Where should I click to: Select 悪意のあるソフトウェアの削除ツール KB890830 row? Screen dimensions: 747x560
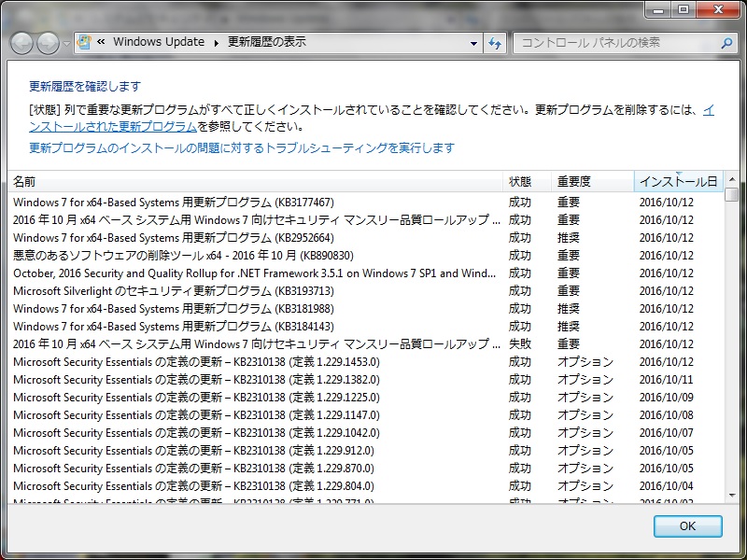366,255
